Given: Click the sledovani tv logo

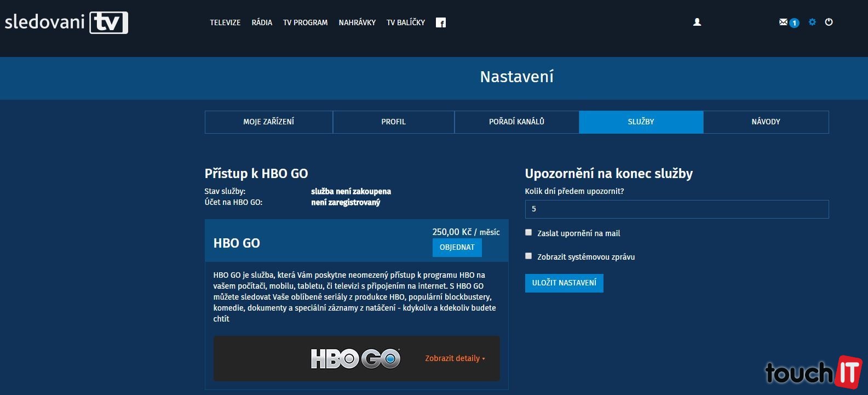Looking at the screenshot, I should click(x=66, y=22).
